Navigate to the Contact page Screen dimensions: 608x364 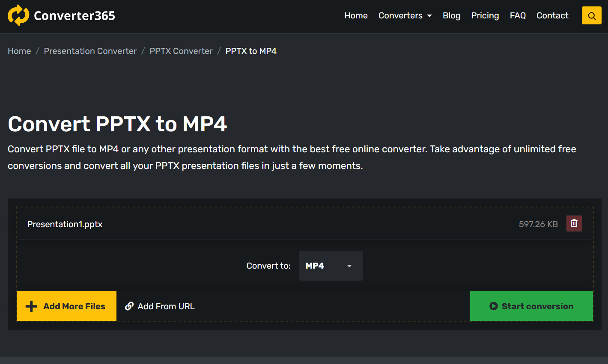[x=552, y=16]
